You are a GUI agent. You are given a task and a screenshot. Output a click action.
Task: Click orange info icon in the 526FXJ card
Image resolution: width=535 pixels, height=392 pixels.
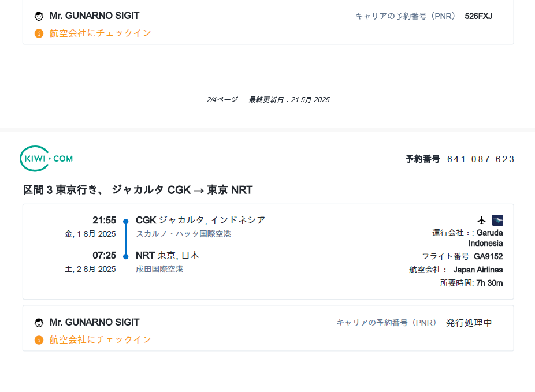[39, 33]
